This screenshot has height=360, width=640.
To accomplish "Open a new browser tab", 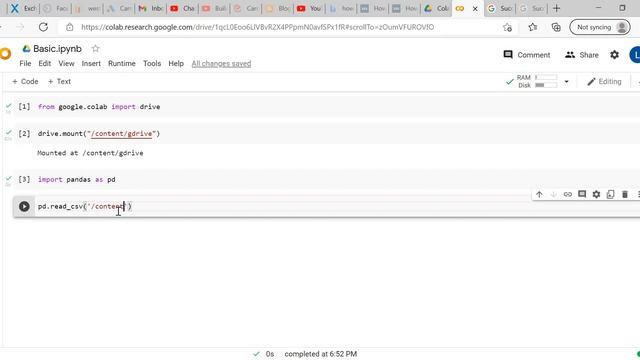I will point(556,8).
